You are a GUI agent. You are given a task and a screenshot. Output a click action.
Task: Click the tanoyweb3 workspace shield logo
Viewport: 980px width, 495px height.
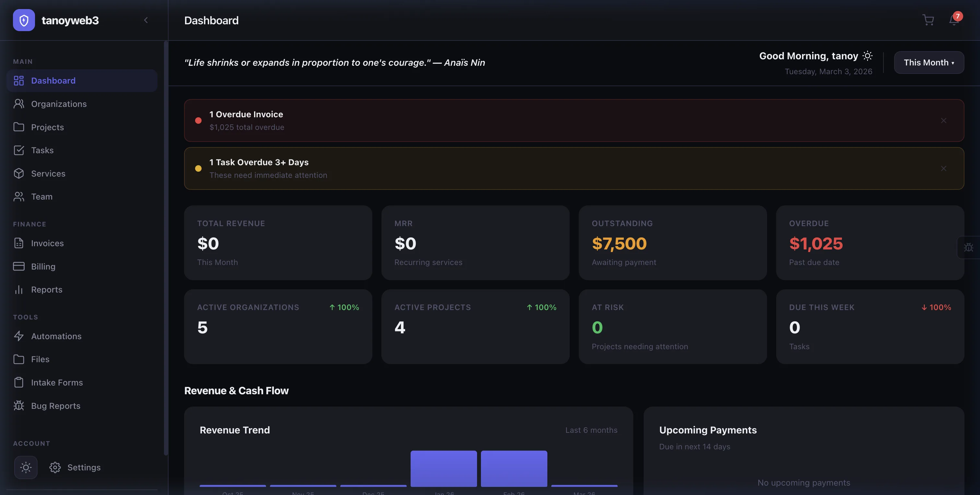(24, 20)
